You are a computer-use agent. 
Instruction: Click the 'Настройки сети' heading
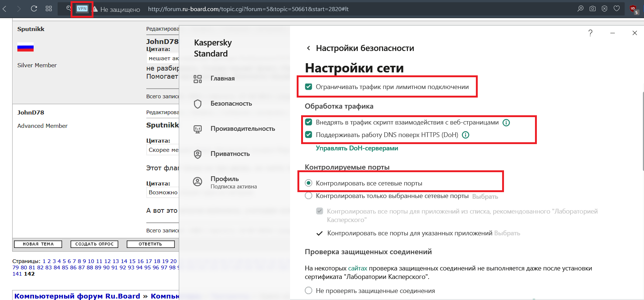point(354,68)
